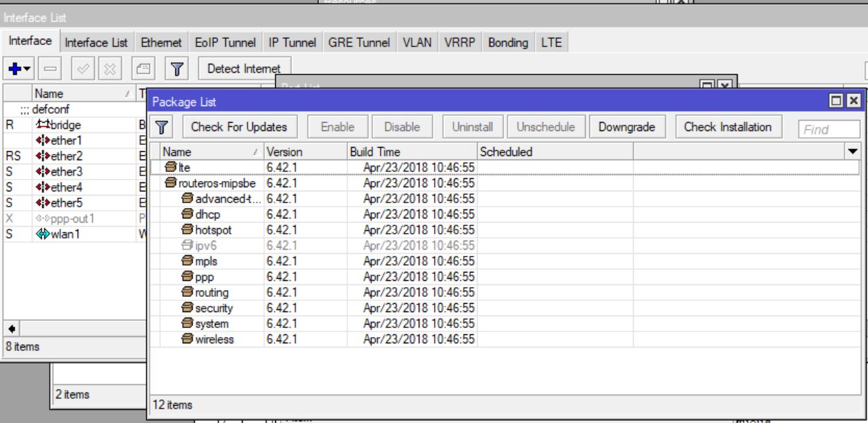
Task: Select the routeros-mipsbe package icon
Action: click(171, 183)
